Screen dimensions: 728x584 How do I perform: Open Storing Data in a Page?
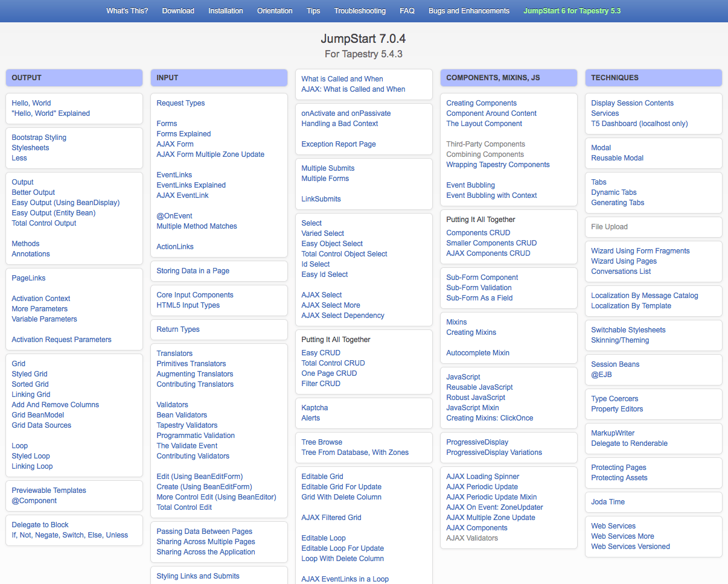tap(193, 271)
